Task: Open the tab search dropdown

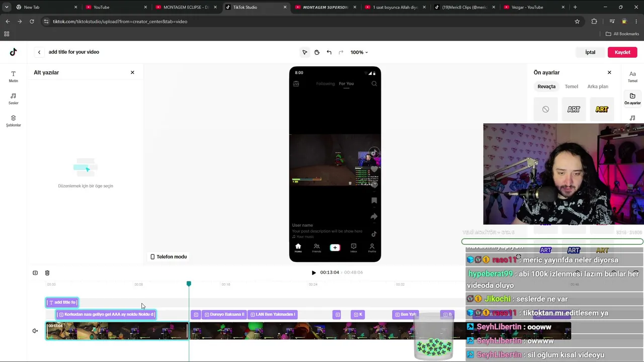Action: [x=7, y=7]
